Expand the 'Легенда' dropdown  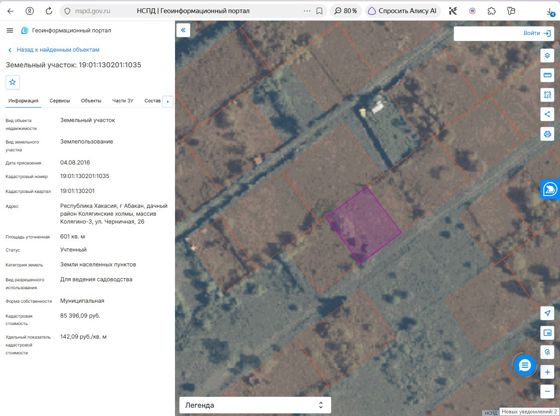[255, 405]
